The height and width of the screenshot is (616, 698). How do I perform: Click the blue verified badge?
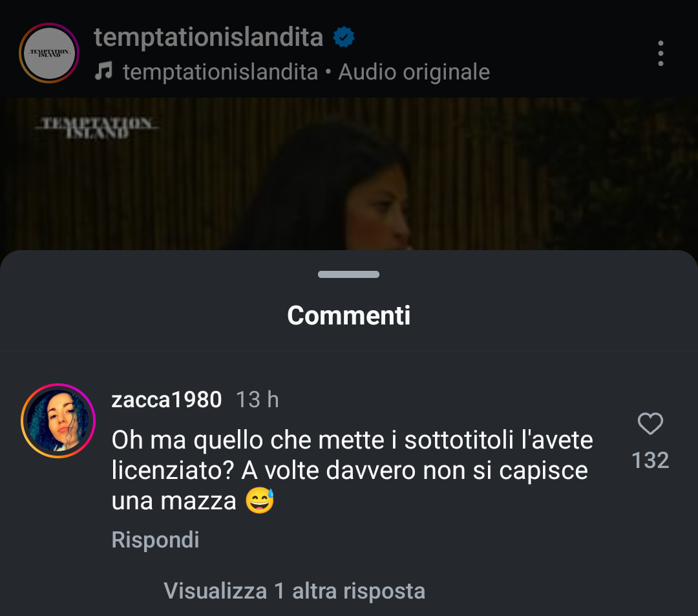coord(344,37)
